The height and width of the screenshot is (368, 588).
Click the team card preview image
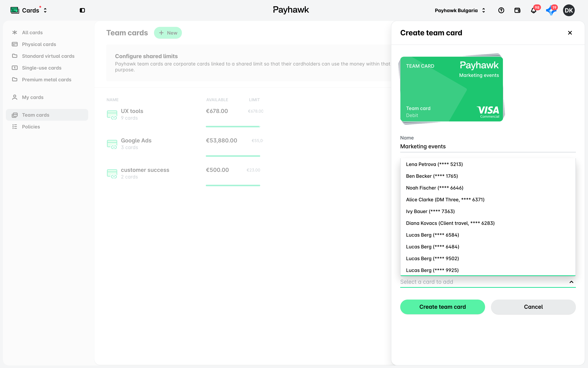click(x=452, y=89)
